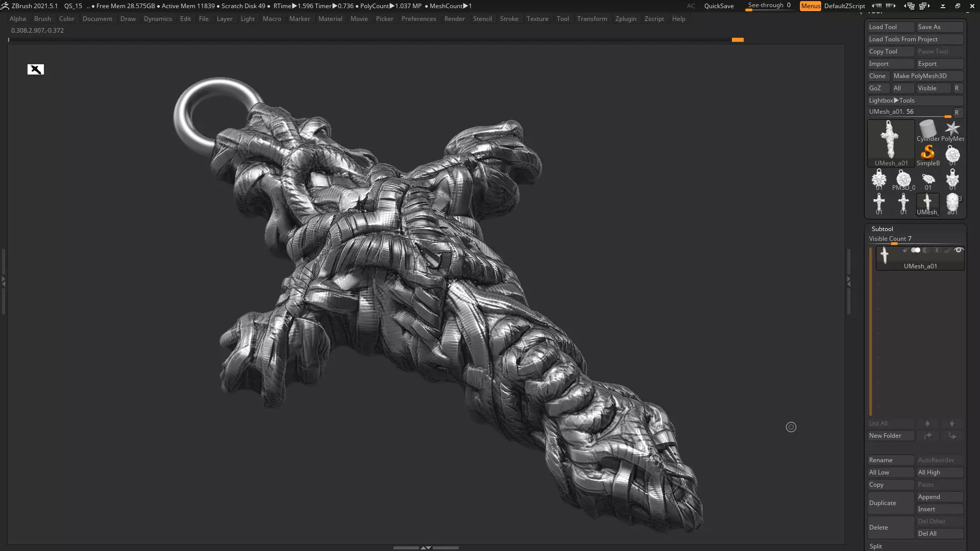Select the oval leaf-shaped pendant tool
Screen dimensions: 980x551
[x=927, y=180]
